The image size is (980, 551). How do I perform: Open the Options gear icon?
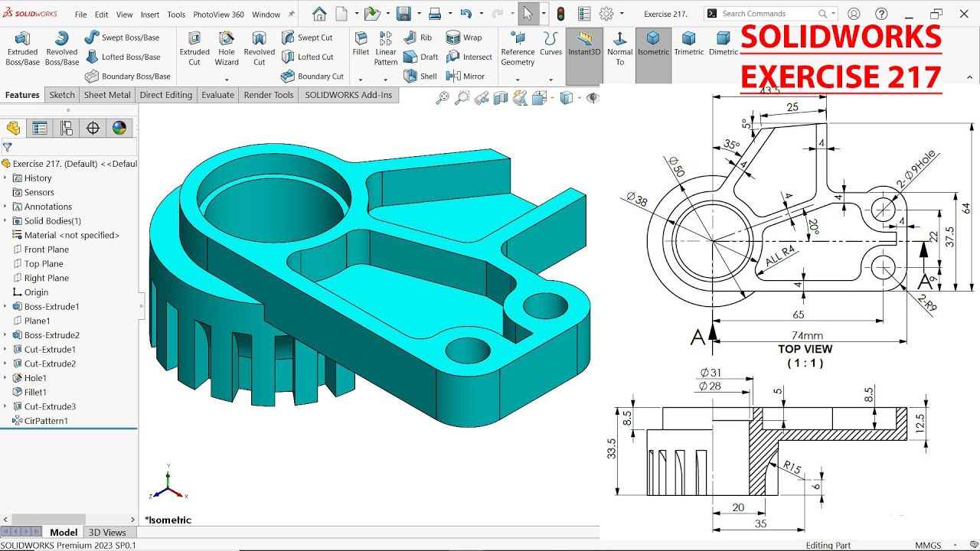tap(606, 14)
